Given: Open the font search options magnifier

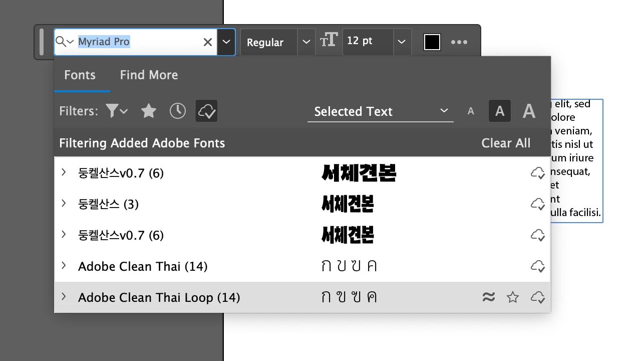Looking at the screenshot, I should coord(65,42).
